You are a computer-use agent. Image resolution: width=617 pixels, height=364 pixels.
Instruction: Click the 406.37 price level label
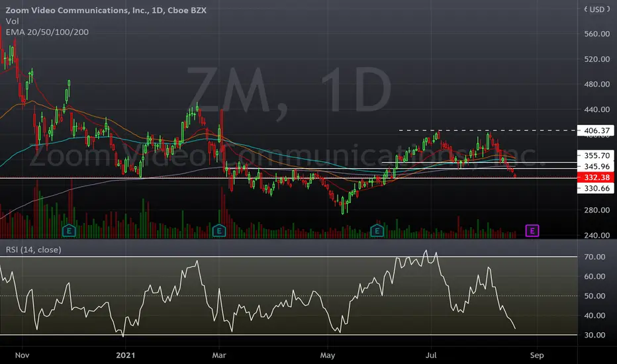(595, 130)
